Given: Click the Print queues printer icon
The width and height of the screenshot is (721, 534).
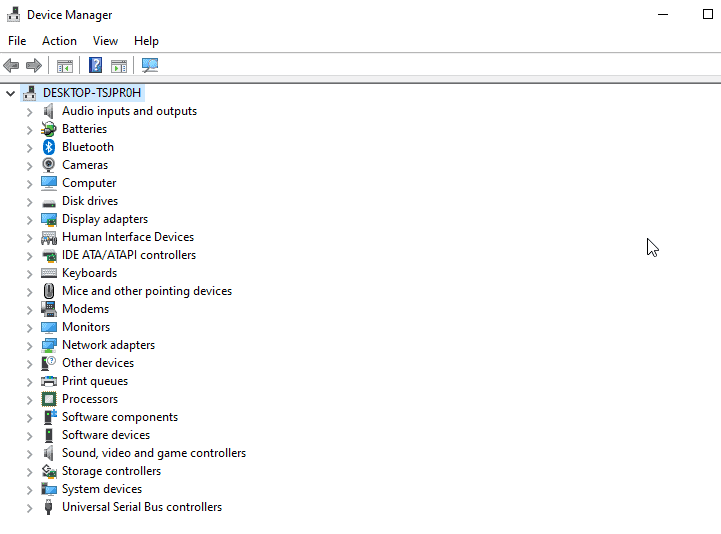Looking at the screenshot, I should (49, 381).
